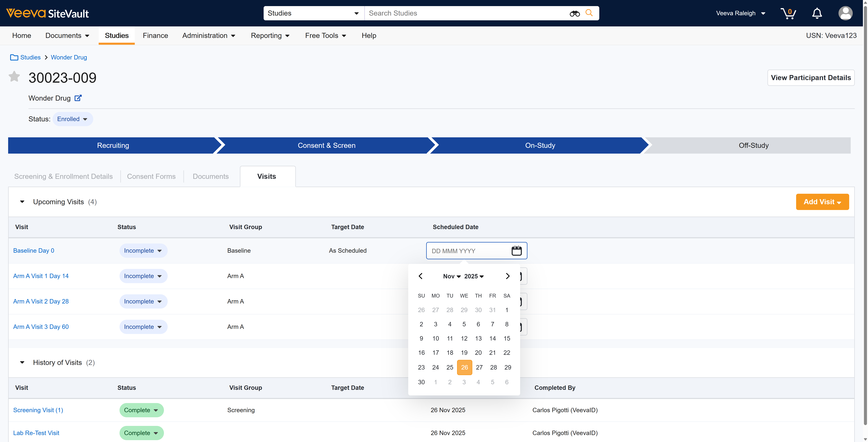This screenshot has height=442, width=868.
Task: Open the user profile avatar menu
Action: (845, 13)
